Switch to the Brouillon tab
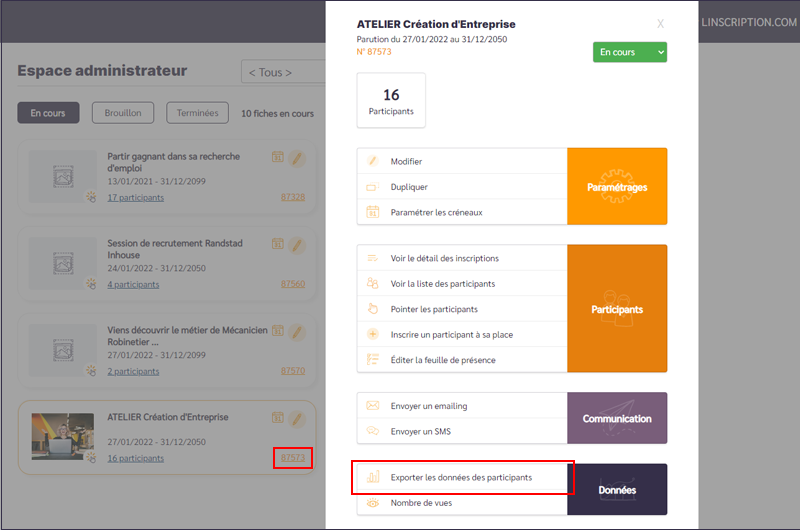Viewport: 800px width, 530px height. click(123, 113)
